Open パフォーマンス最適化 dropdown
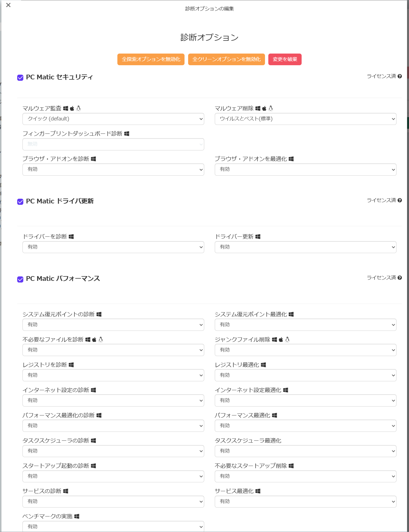 306,426
